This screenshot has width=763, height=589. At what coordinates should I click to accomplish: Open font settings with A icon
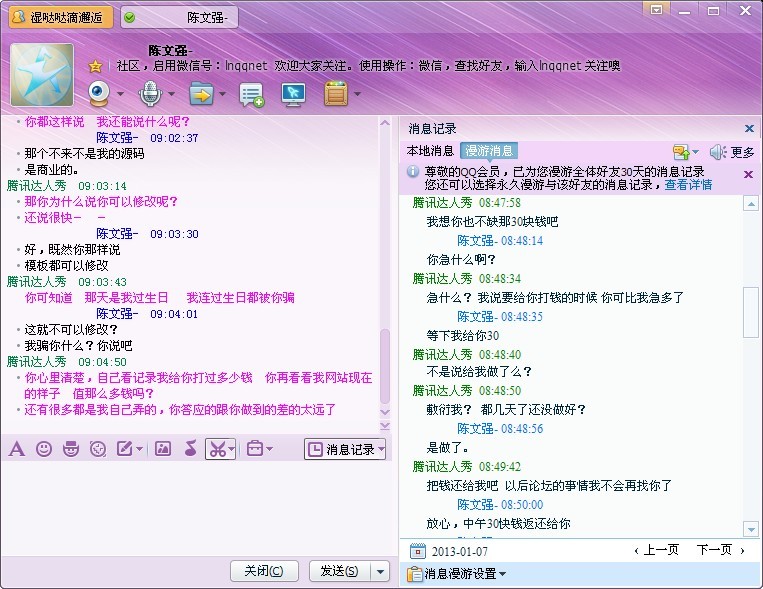tap(17, 449)
